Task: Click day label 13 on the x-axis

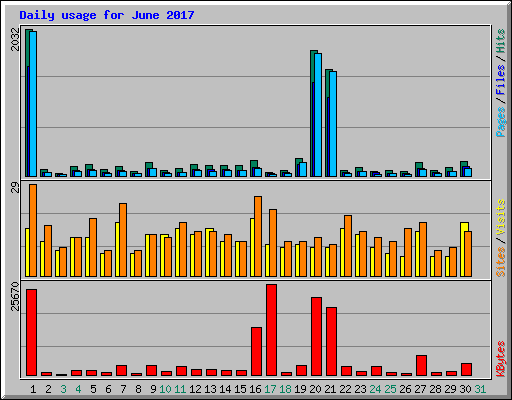Action: tap(210, 389)
